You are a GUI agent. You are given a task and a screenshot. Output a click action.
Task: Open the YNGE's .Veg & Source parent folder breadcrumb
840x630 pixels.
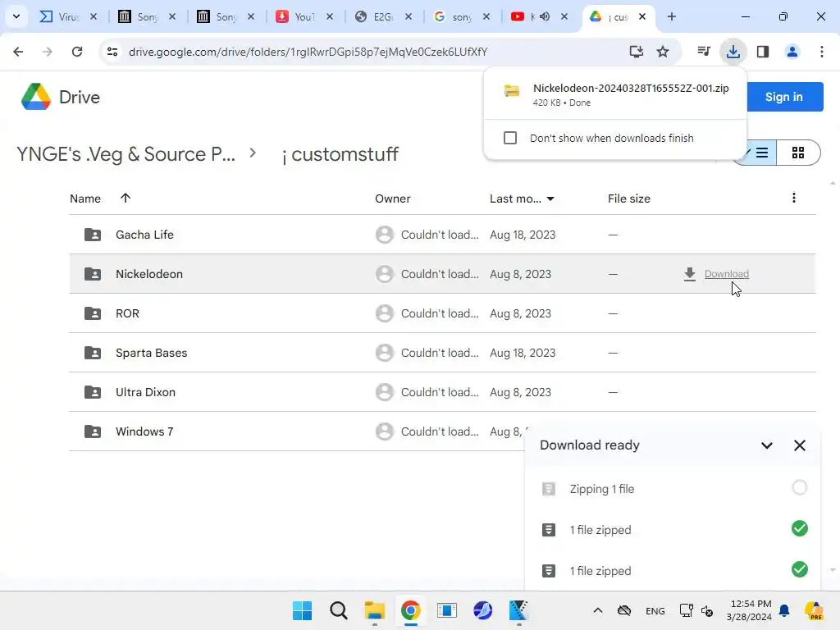click(126, 154)
